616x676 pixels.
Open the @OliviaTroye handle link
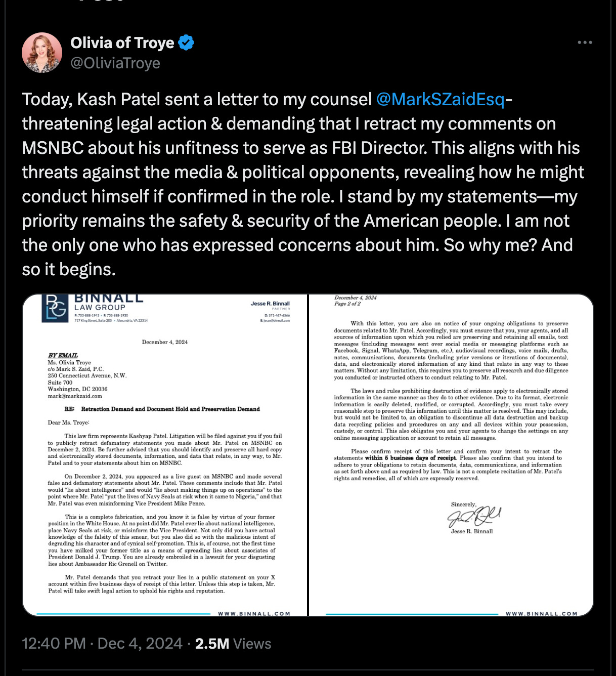[x=115, y=63]
